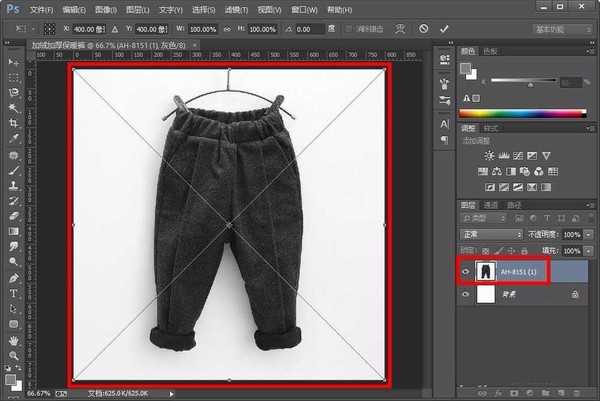Expand the 不透明度 opacity dropdown arrow
The width and height of the screenshot is (600, 401).
tap(587, 234)
